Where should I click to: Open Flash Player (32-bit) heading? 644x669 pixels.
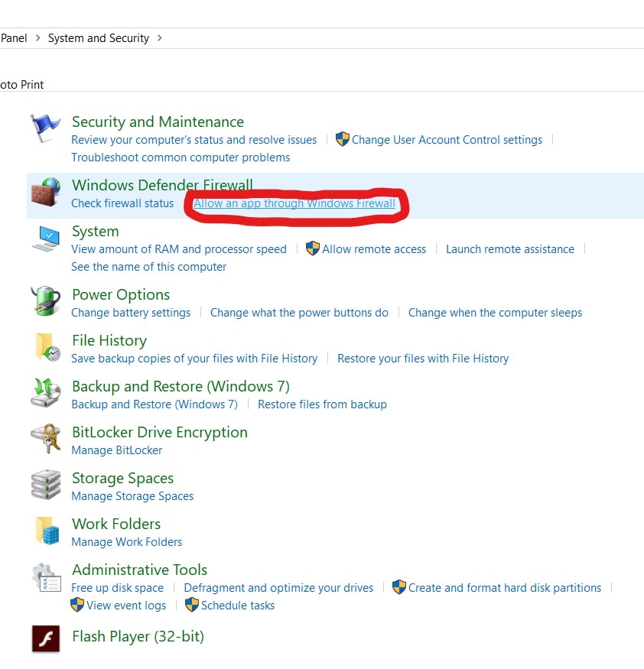(x=138, y=637)
